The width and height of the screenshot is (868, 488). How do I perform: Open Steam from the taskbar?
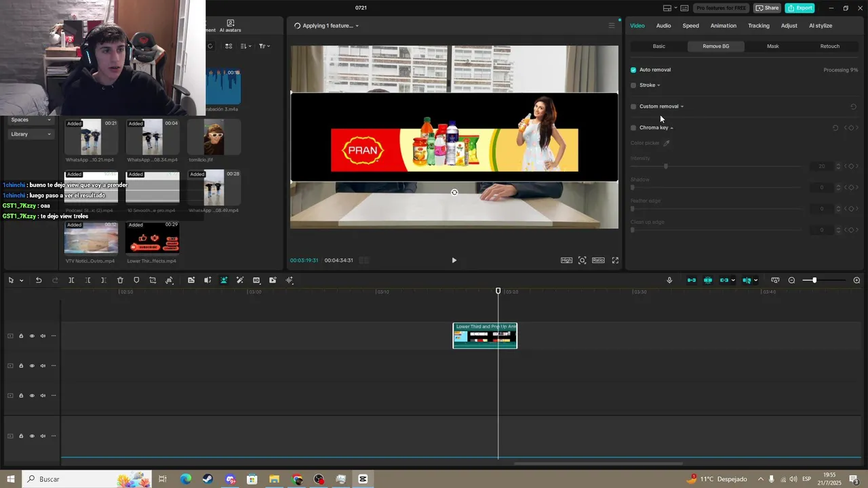[208, 479]
